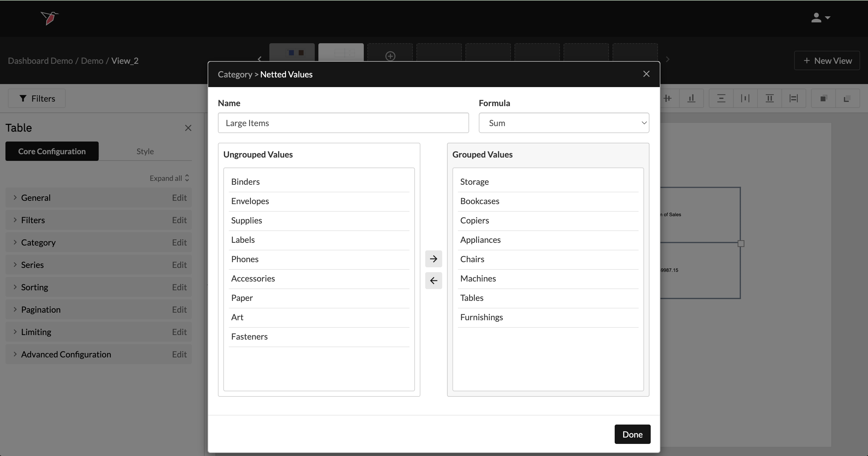Click the Name input field
The width and height of the screenshot is (868, 456).
point(343,123)
